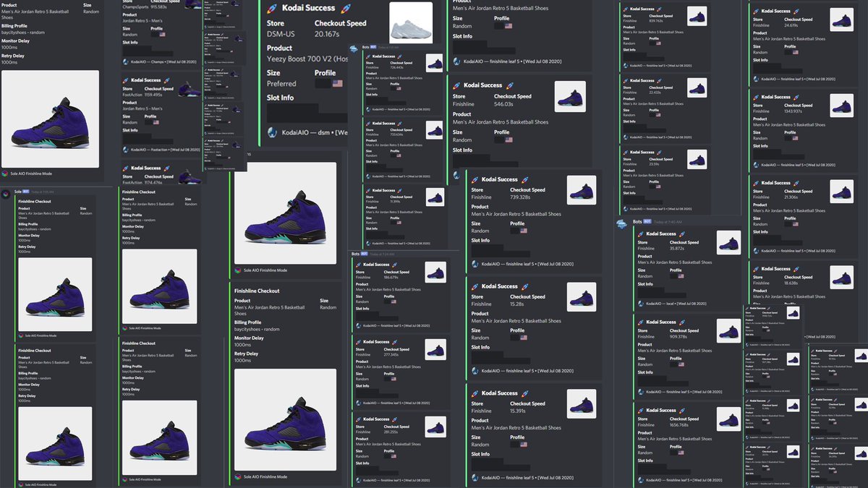Viewport: 868px width, 488px height.
Task: Click the US flag in the DSM-US card
Action: pos(337,84)
